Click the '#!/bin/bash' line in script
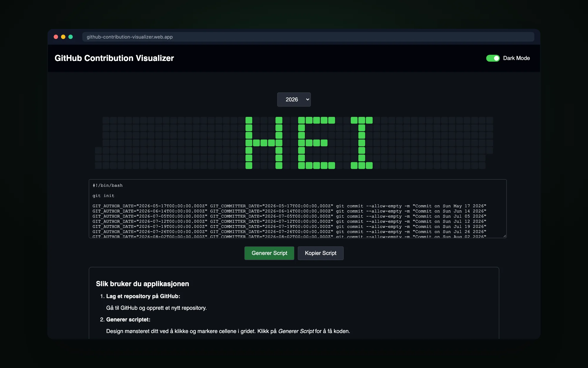Viewport: 588px width, 368px height. click(x=108, y=185)
